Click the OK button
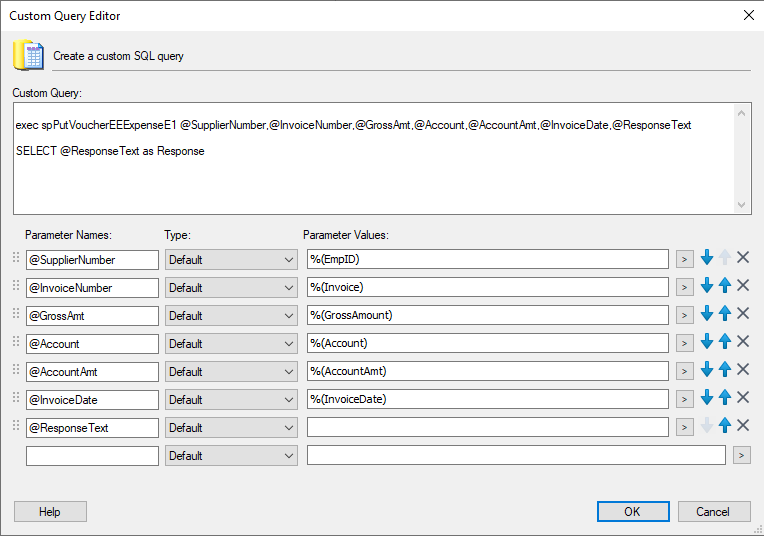This screenshot has width=764, height=536. 633,511
